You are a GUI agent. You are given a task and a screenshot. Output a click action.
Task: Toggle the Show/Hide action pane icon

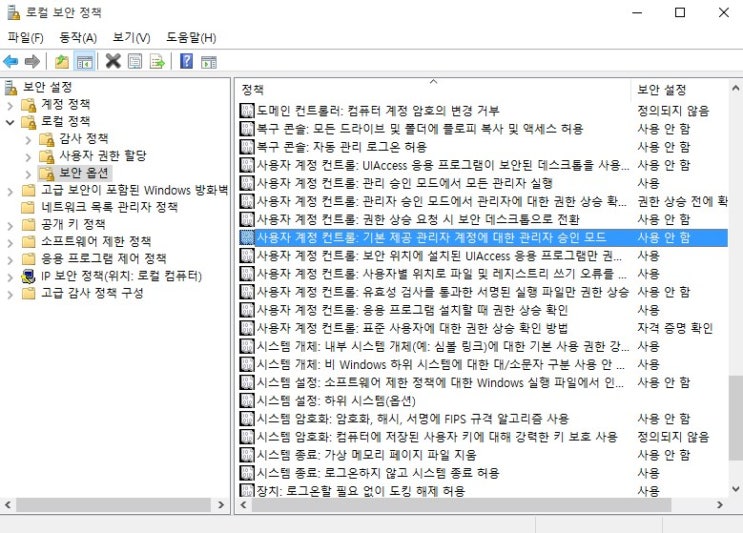click(208, 62)
